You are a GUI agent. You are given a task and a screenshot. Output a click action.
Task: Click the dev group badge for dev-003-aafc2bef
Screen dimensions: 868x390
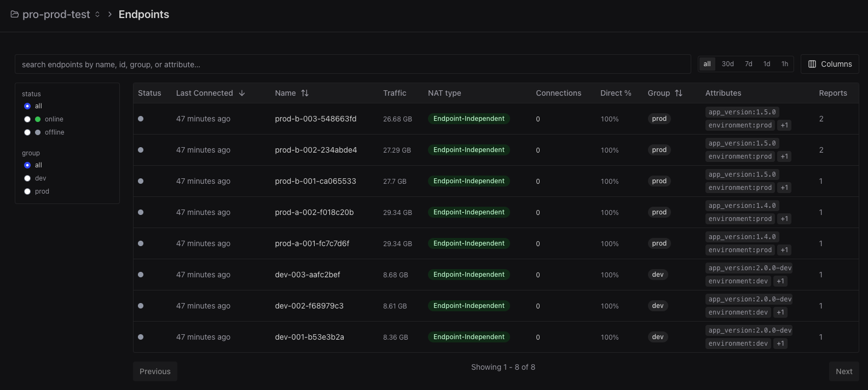[658, 275]
